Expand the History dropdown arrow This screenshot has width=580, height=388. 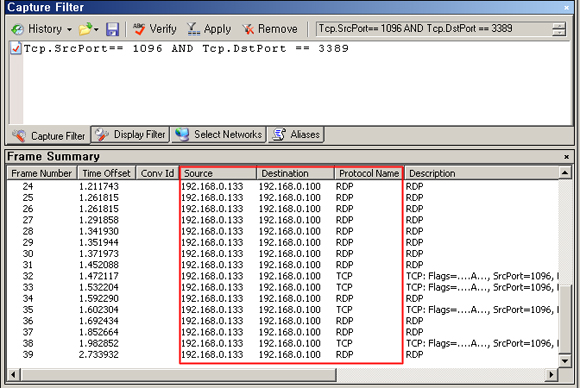tap(69, 29)
